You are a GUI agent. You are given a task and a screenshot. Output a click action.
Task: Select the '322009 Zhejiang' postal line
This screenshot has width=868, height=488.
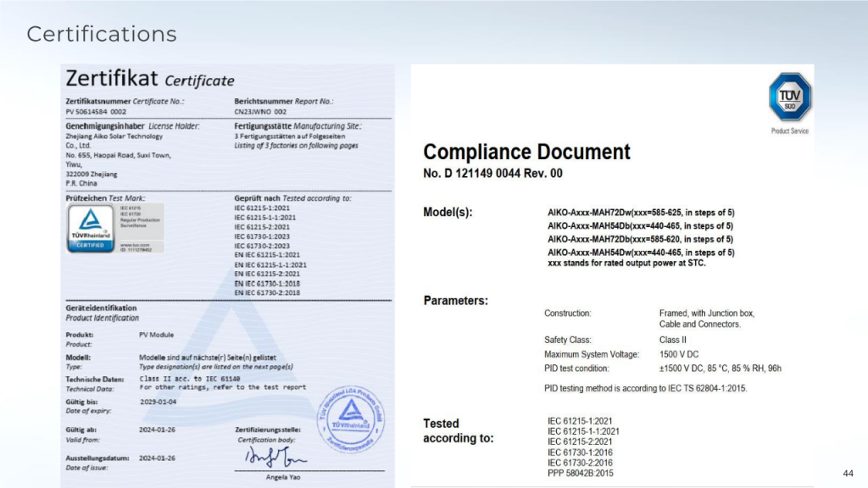point(92,175)
